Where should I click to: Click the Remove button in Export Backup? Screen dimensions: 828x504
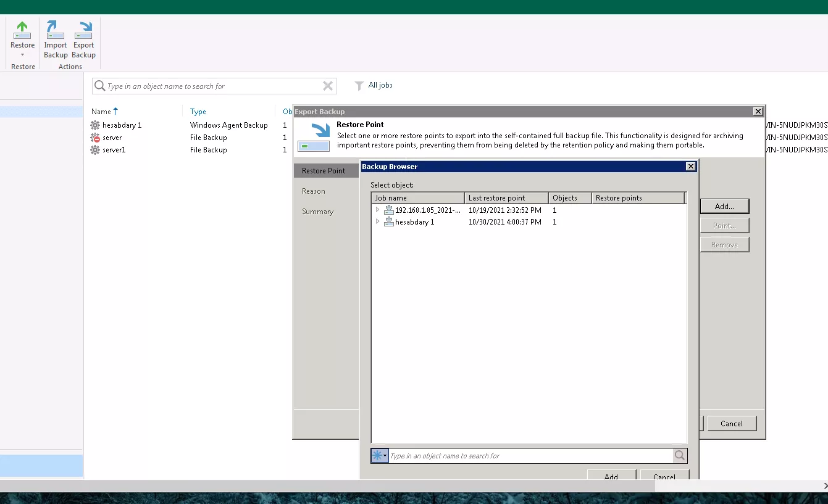[x=724, y=244]
